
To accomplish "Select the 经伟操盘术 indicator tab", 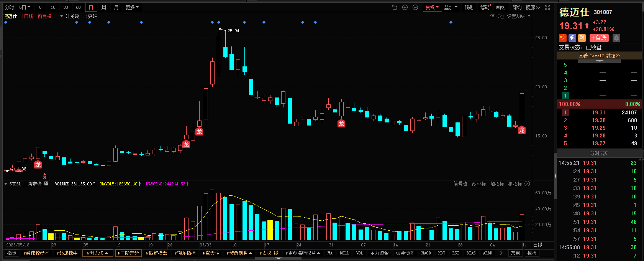I will coord(36,253).
